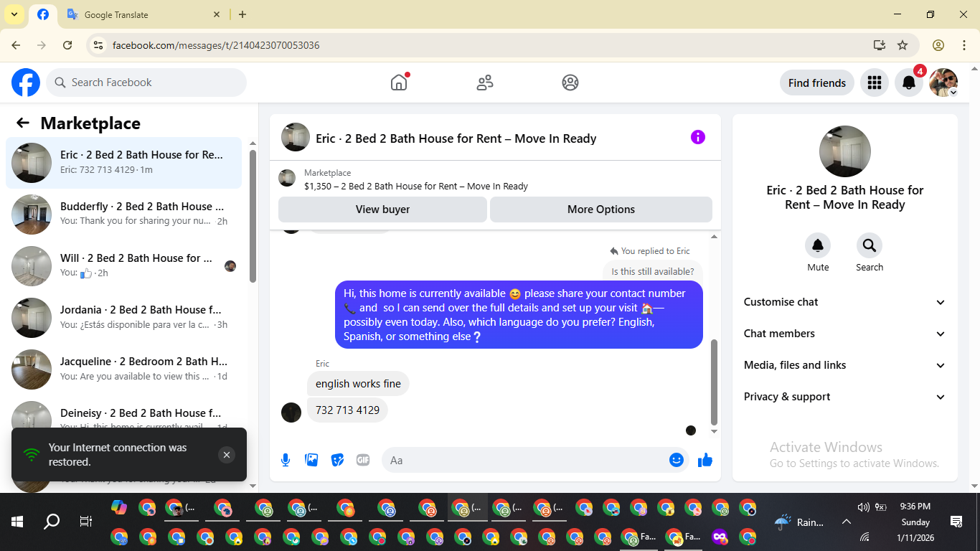980x551 pixels.
Task: Click the message "english works fine"
Action: pos(358,384)
